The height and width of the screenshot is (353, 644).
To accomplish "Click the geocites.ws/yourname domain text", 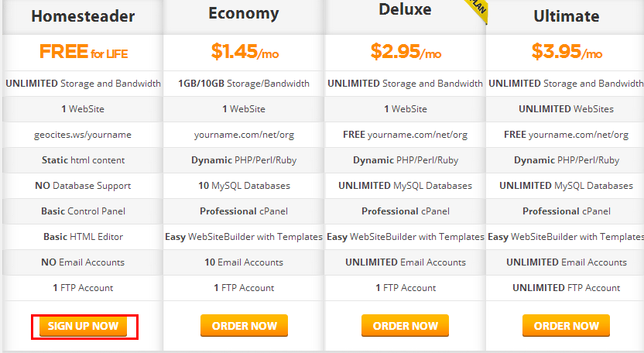I will (83, 135).
